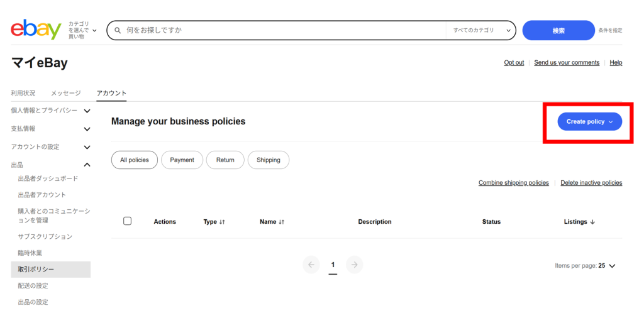The image size is (644, 323).
Task: Click the Status column header
Action: (491, 222)
